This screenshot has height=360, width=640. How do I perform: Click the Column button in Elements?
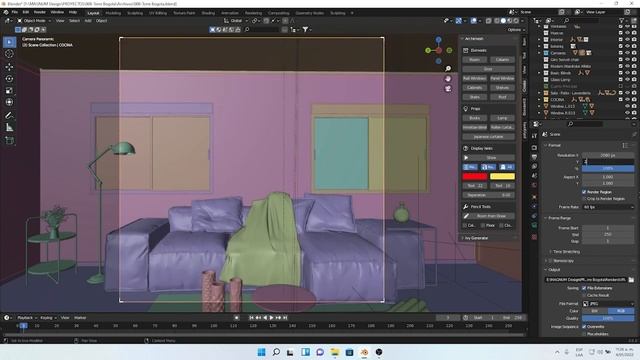502,60
